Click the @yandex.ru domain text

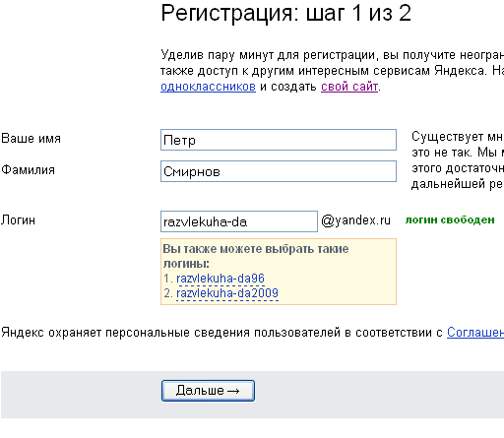click(355, 220)
